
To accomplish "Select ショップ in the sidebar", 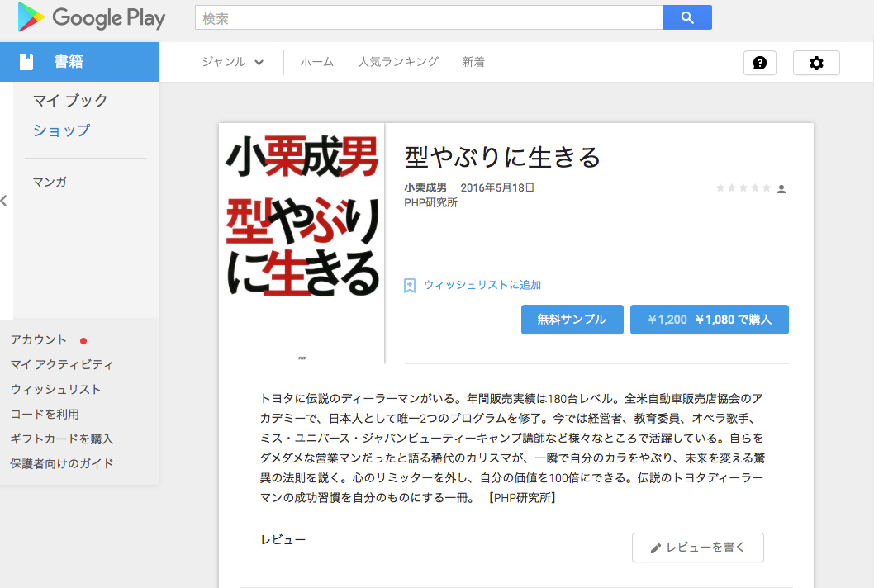I will (61, 130).
